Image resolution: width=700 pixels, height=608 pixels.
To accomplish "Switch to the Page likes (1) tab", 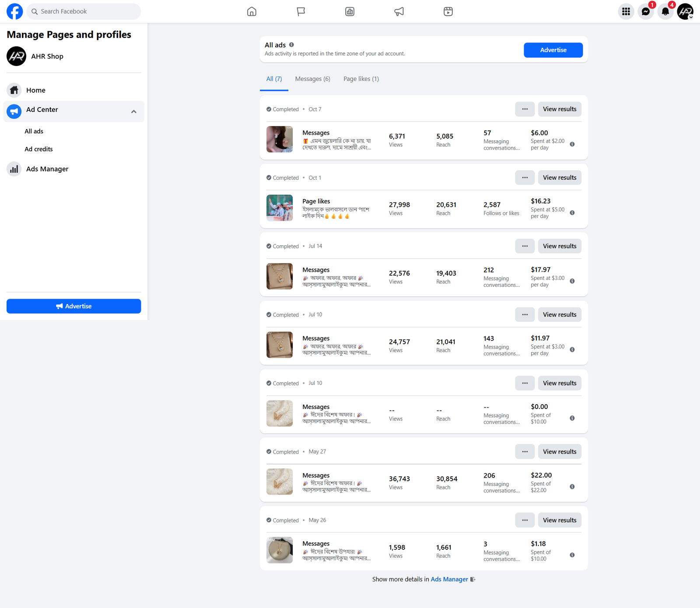I will [361, 79].
